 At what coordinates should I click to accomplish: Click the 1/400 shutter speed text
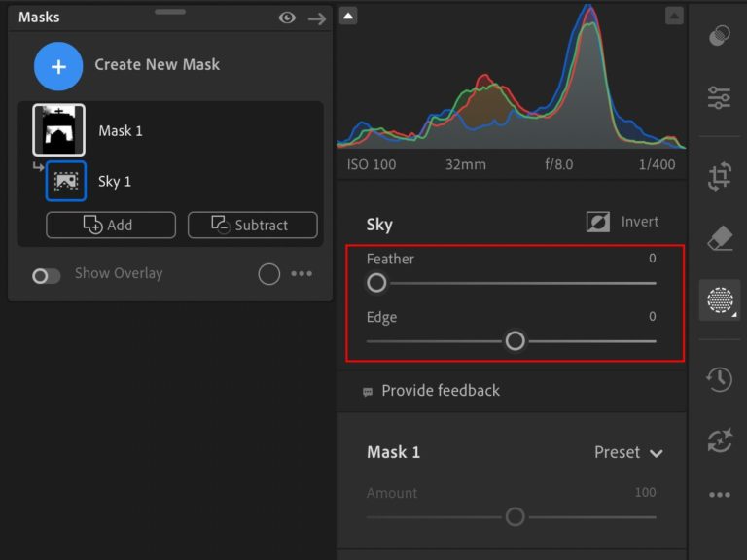(x=657, y=164)
